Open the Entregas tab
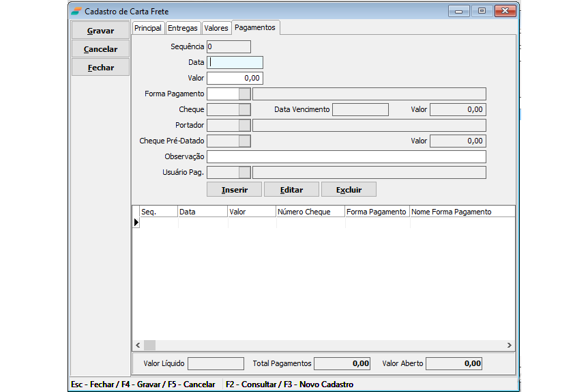Image resolution: width=588 pixels, height=392 pixels. point(183,28)
